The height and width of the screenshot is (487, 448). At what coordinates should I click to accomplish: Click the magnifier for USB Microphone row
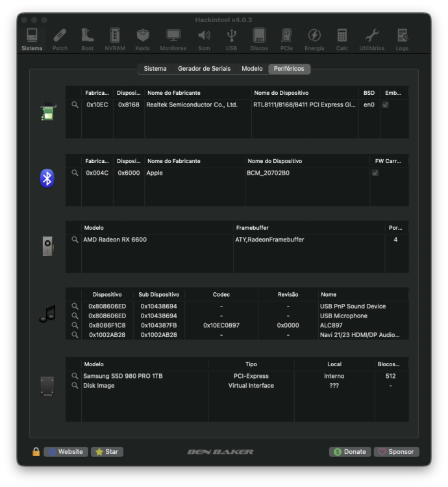[75, 316]
